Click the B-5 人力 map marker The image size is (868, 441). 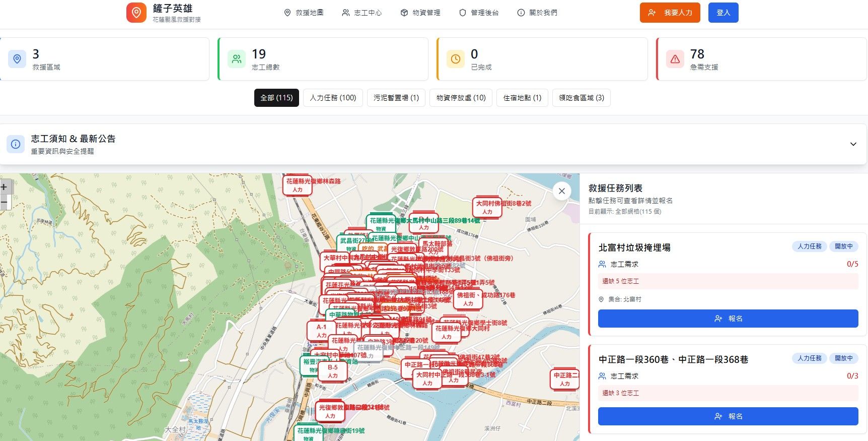point(333,371)
